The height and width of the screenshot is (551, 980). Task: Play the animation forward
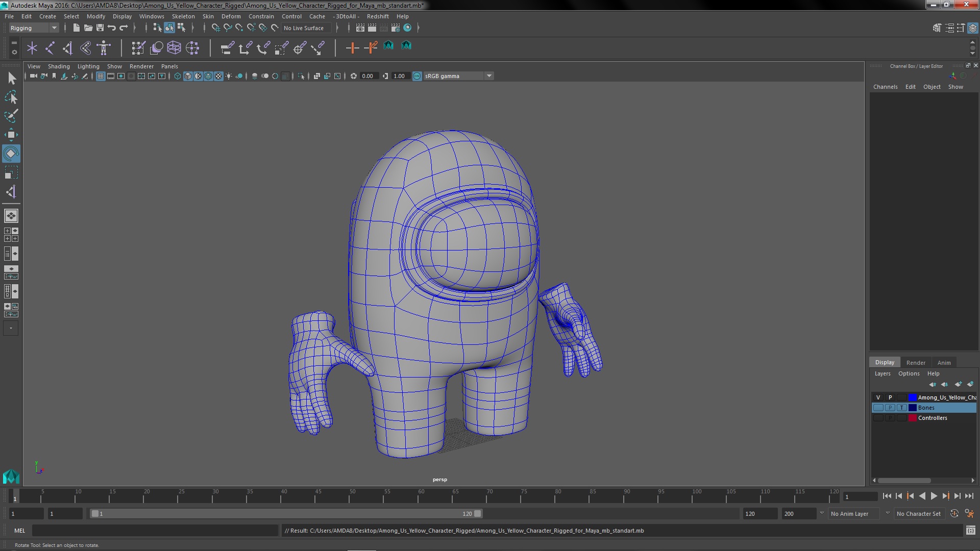point(934,496)
